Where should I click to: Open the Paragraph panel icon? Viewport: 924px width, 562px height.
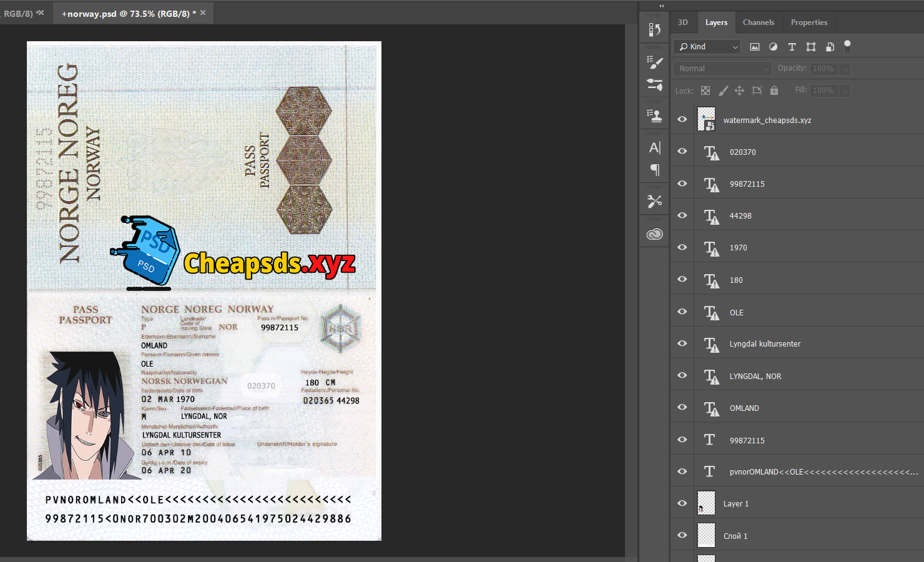pos(654,170)
